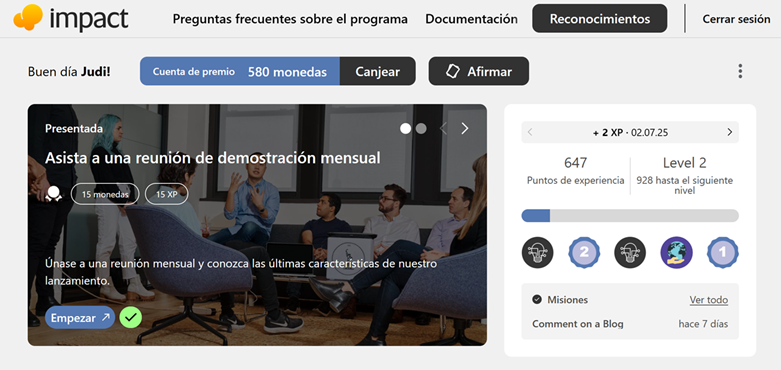Click the Level 2 indicator
The height and width of the screenshot is (370, 781).
[x=684, y=163]
